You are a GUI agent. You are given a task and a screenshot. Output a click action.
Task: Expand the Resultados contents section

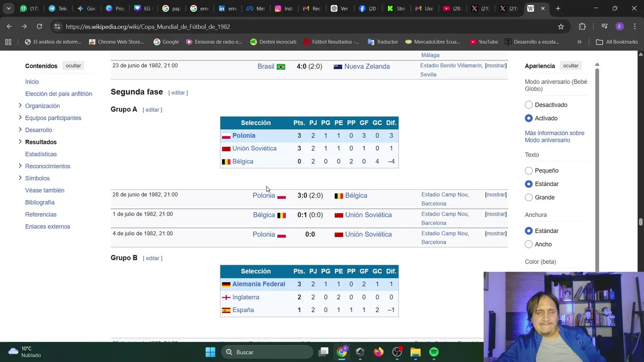coord(20,141)
